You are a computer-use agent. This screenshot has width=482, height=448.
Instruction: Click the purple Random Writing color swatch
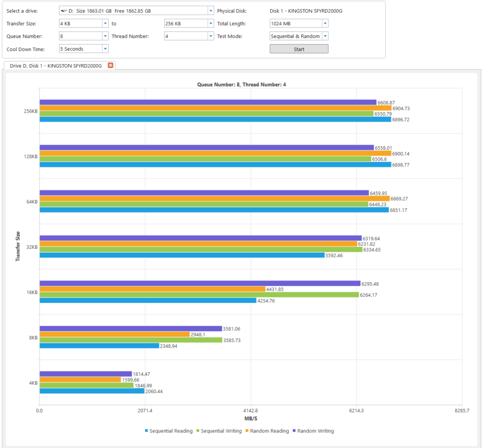coord(295,431)
